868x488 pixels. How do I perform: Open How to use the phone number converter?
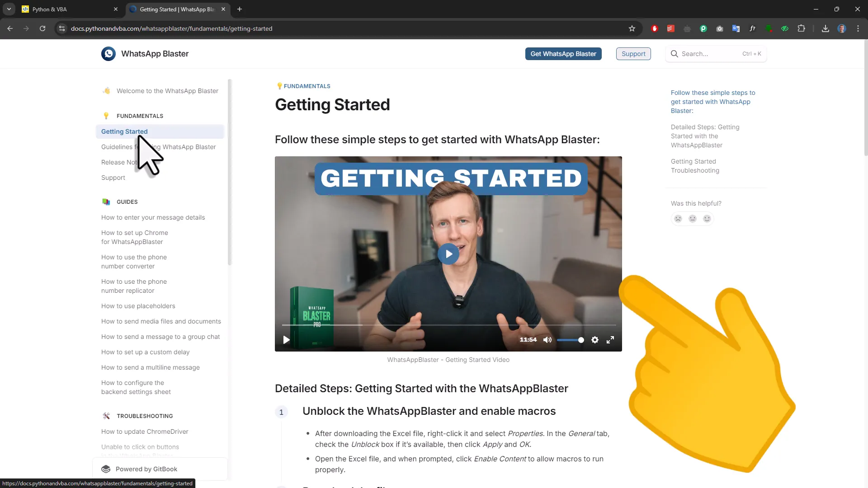134,262
